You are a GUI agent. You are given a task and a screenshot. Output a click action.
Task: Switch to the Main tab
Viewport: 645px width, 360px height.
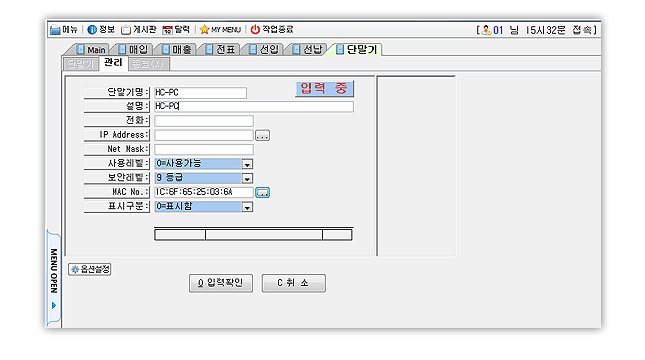click(91, 50)
